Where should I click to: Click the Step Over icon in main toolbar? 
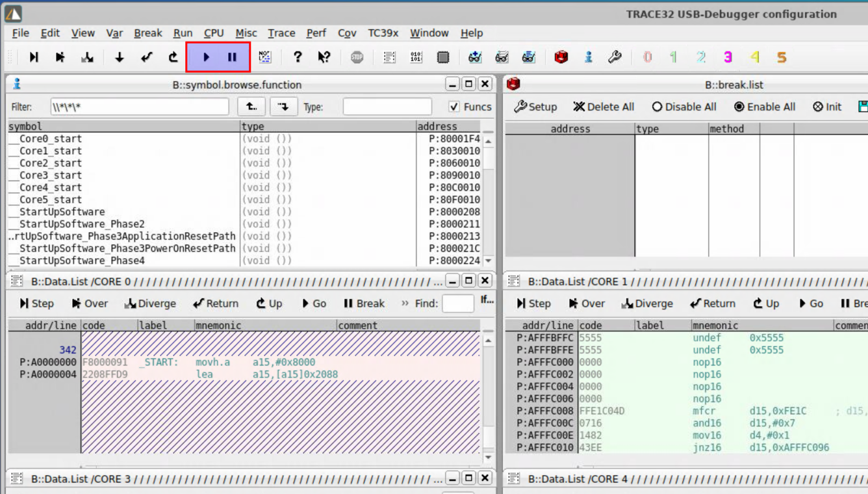click(60, 57)
